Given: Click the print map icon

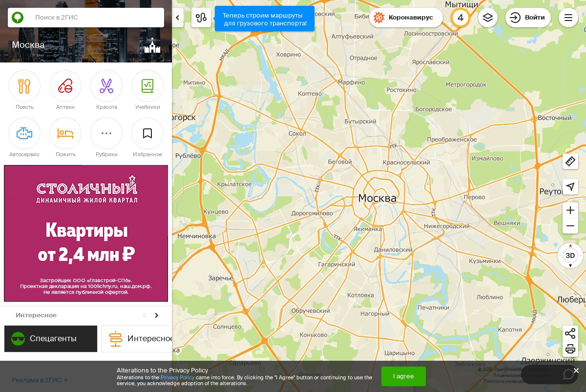Looking at the screenshot, I should [570, 349].
